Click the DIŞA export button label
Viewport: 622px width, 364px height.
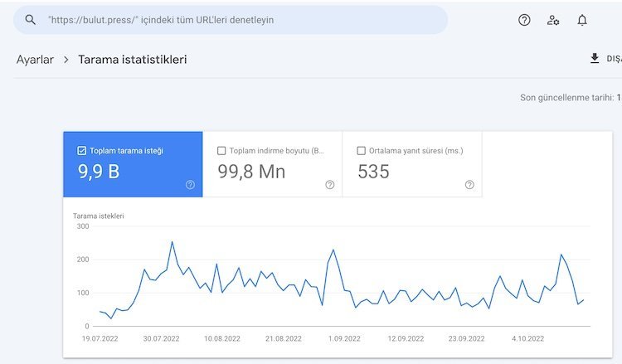(614, 60)
